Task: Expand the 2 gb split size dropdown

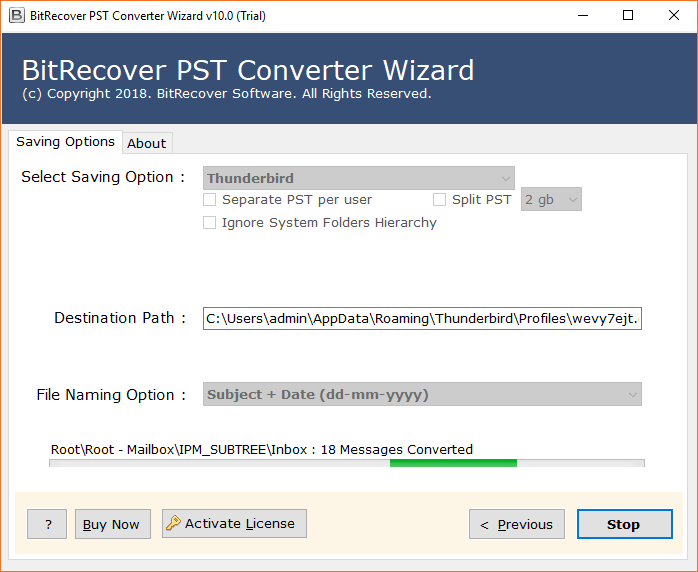Action: [x=551, y=199]
